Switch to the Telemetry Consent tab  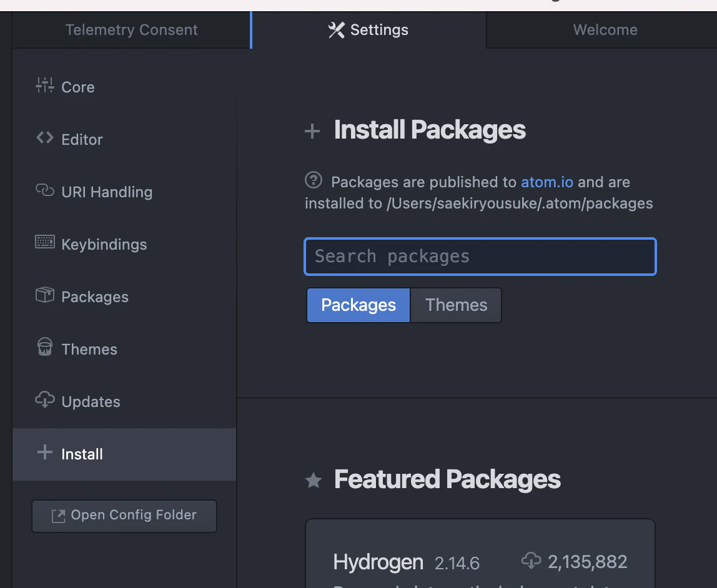pos(131,30)
